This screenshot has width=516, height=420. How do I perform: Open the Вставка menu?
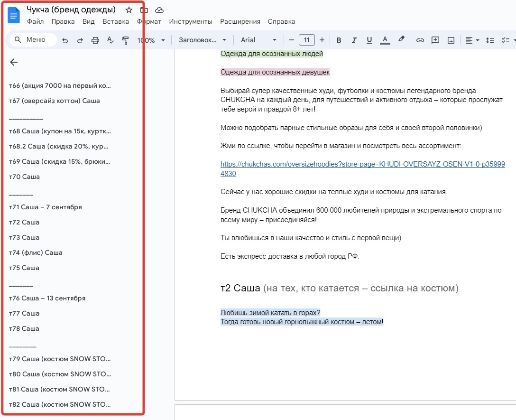tap(116, 21)
